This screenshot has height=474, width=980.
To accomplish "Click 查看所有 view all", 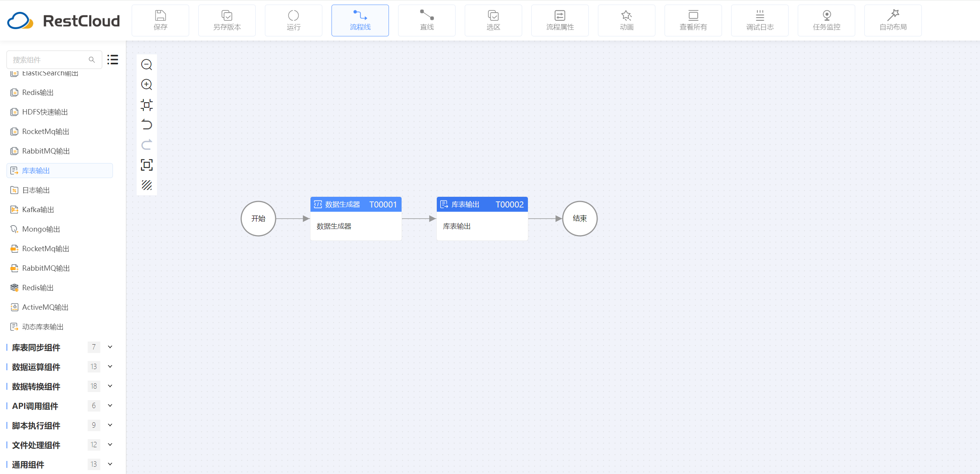I will 693,21.
